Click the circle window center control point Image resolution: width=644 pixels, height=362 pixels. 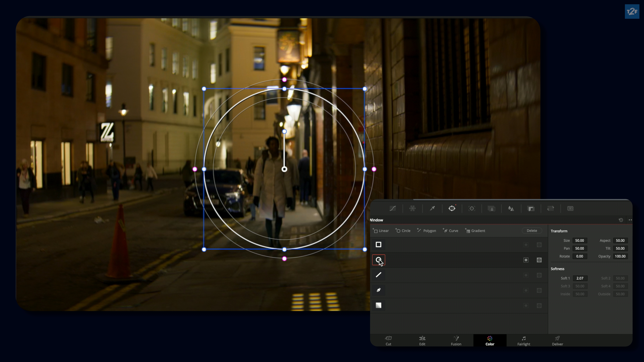(x=284, y=169)
